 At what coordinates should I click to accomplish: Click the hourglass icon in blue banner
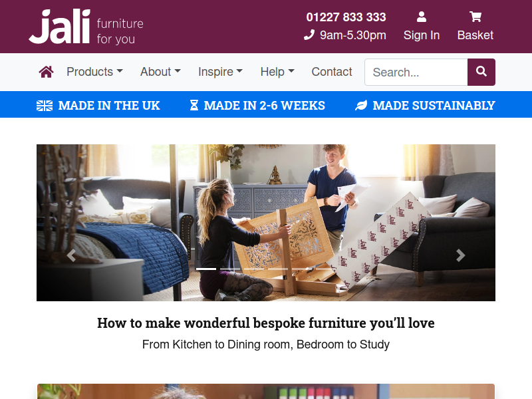pos(194,105)
